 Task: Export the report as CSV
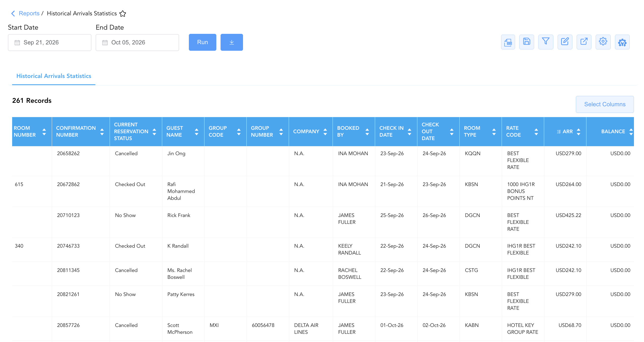pyautogui.click(x=508, y=42)
